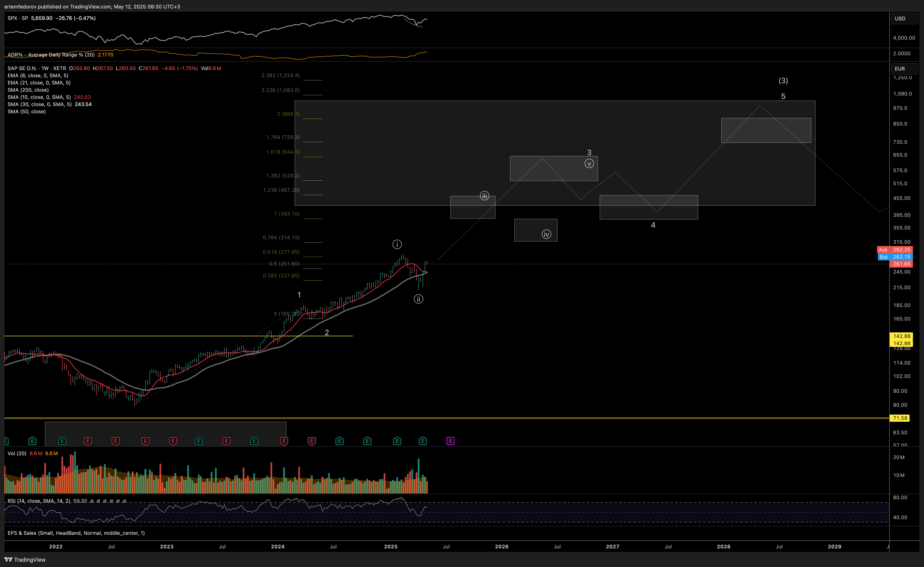
Task: Select the EMA (21, close, 0, SMA, 5) legend
Action: coord(39,83)
